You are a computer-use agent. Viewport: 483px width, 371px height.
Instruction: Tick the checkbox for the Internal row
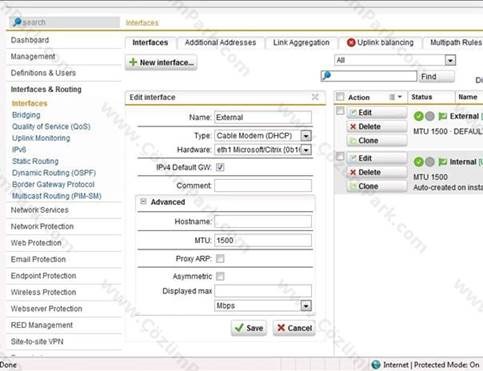tap(340, 156)
